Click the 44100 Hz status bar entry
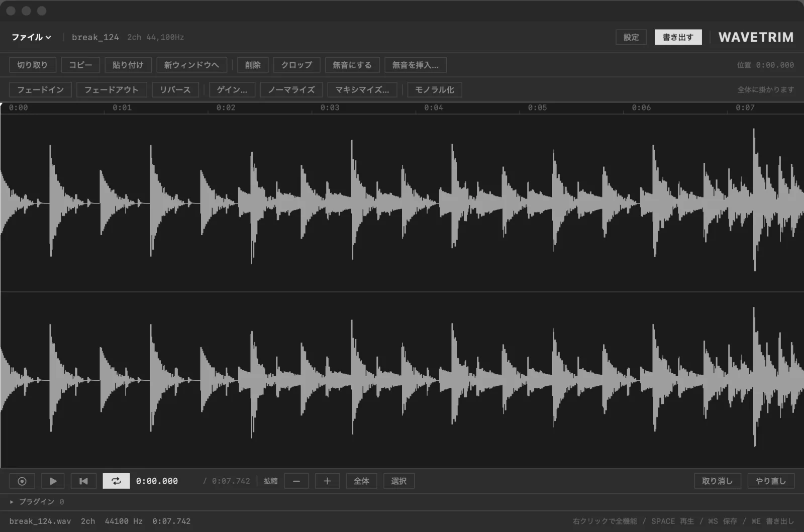The image size is (804, 532). 124,521
